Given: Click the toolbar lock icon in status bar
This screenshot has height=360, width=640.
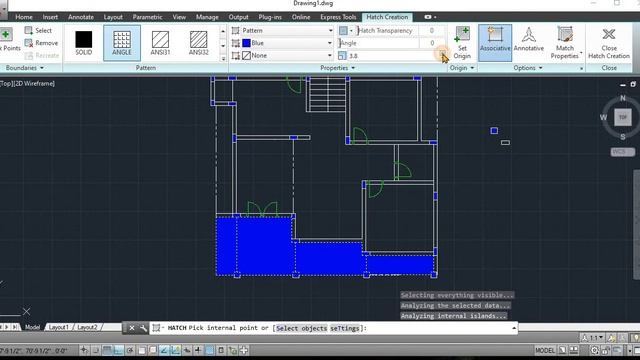Looking at the screenshot, I should pos(606,350).
